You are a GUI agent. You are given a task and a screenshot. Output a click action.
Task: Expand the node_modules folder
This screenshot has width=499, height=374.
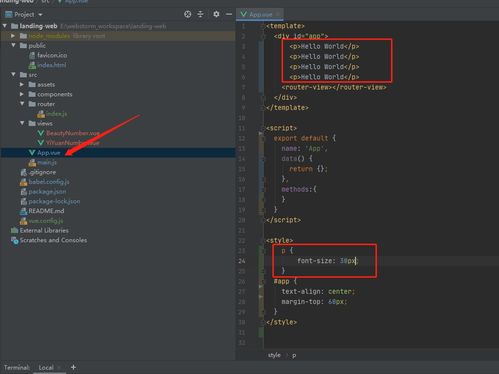click(x=13, y=36)
